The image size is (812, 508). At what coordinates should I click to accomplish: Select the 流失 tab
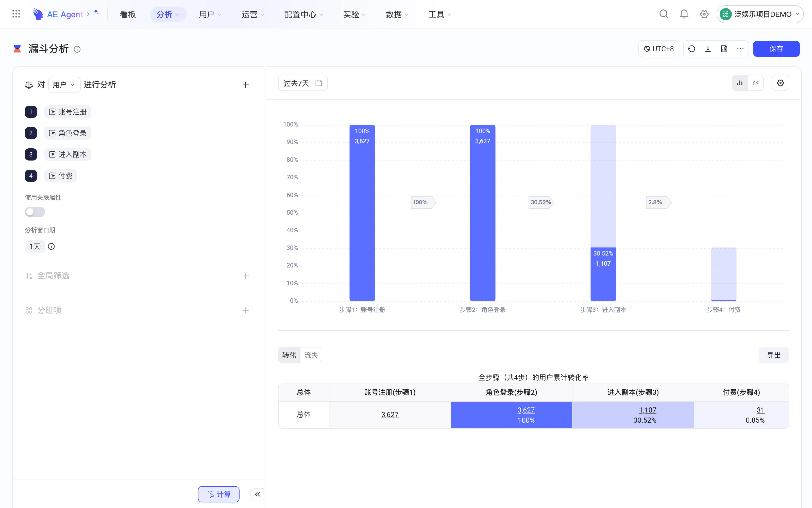[x=311, y=355]
